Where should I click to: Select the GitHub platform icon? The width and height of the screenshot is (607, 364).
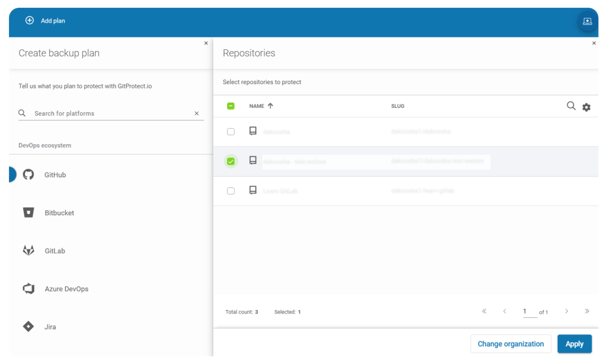(28, 174)
